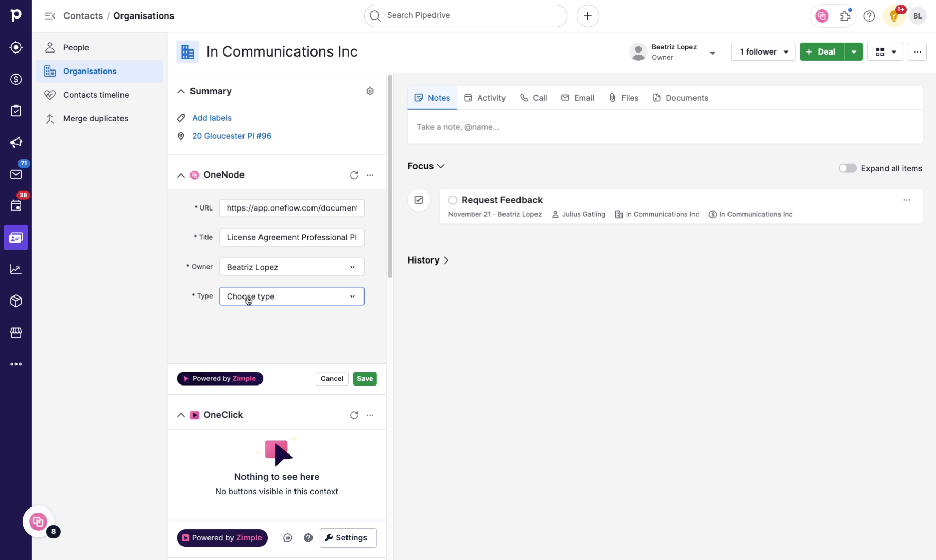Open Marketplace from the storefront icon in the sidebar
The width and height of the screenshot is (936, 560).
(x=16, y=332)
